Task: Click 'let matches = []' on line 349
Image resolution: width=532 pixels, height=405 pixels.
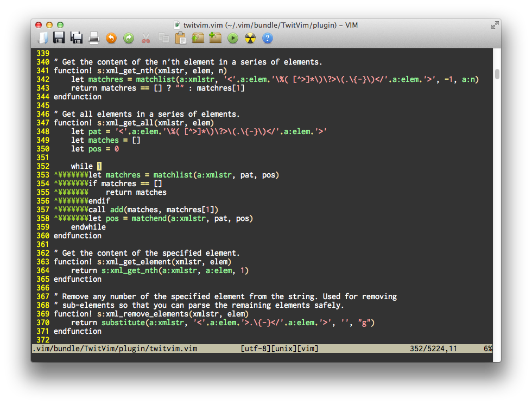Action: pos(105,140)
